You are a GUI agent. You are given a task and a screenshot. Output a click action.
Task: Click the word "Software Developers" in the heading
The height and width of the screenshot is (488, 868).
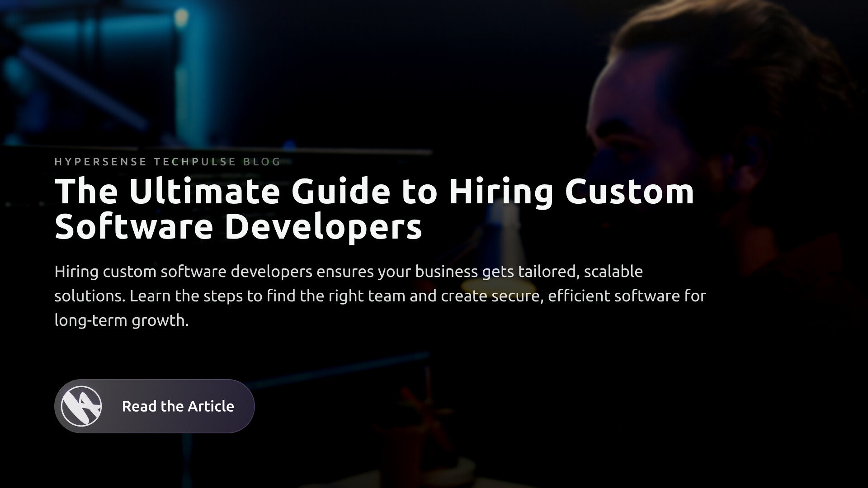pos(237,227)
